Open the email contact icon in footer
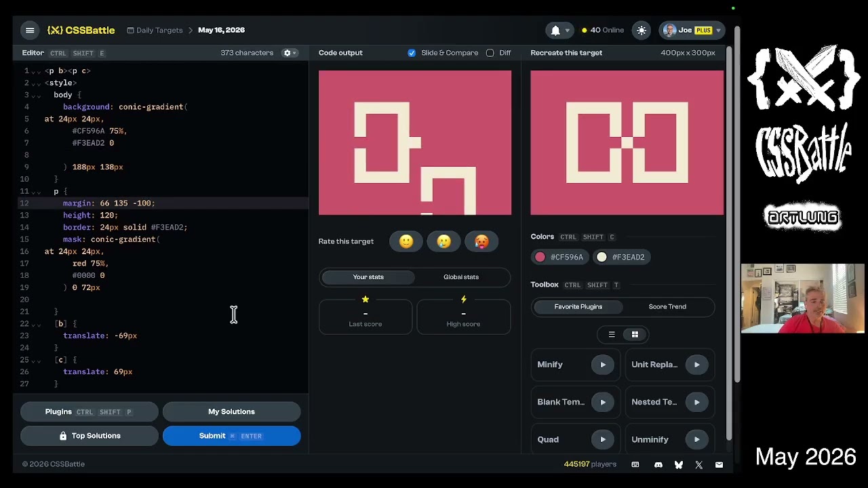Screen dimensions: 868x488 (x=719, y=464)
